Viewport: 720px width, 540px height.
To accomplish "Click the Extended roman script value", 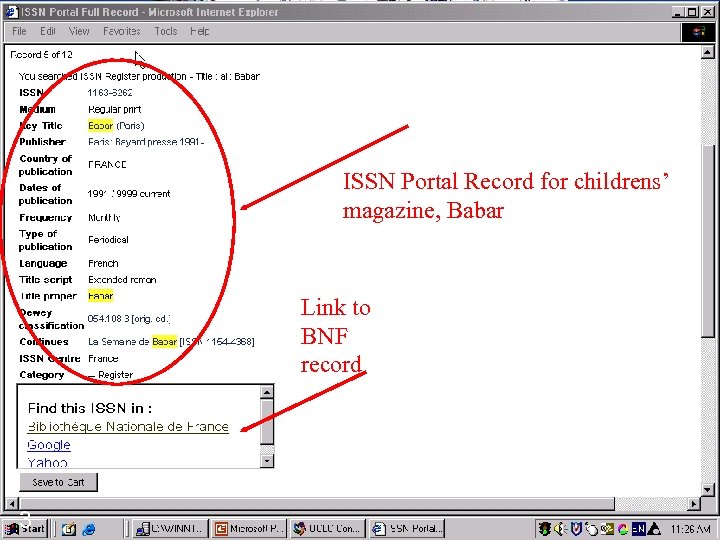I will coord(122,280).
